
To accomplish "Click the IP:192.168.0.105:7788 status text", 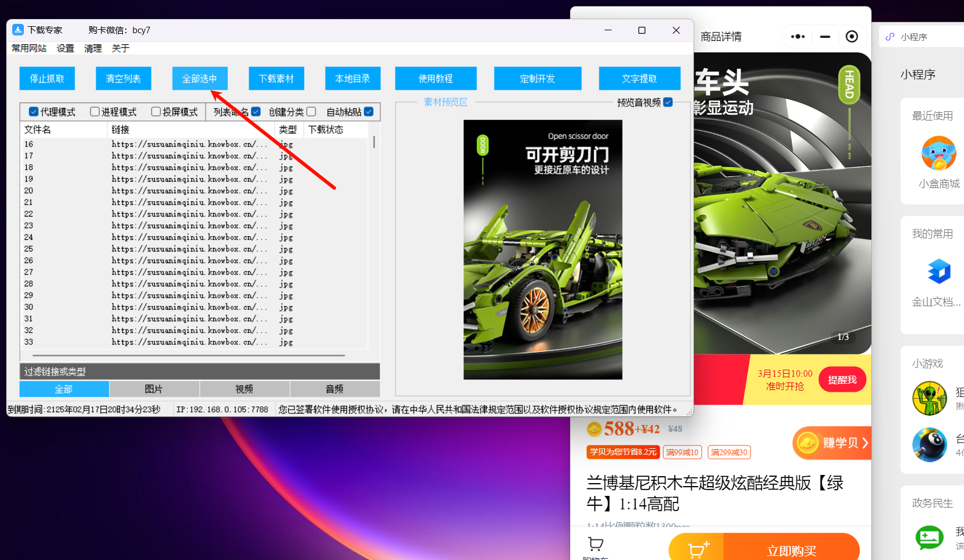I will point(222,409).
